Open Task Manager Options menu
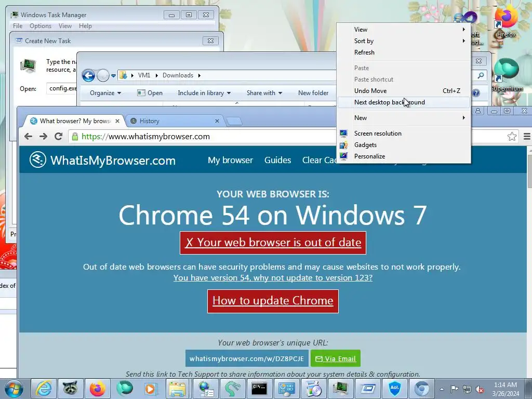Screen dimensions: 532x399 41,26
